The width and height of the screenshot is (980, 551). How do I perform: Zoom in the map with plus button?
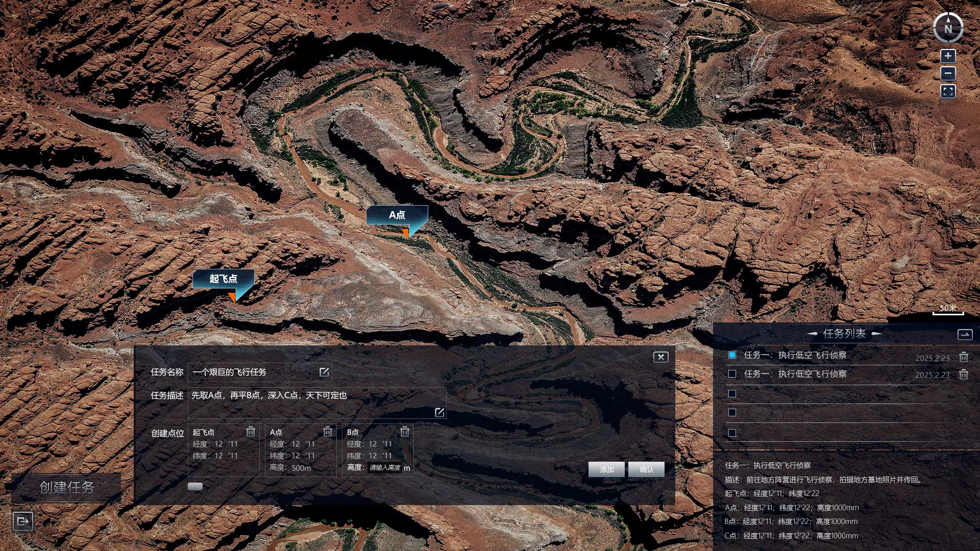(x=948, y=56)
